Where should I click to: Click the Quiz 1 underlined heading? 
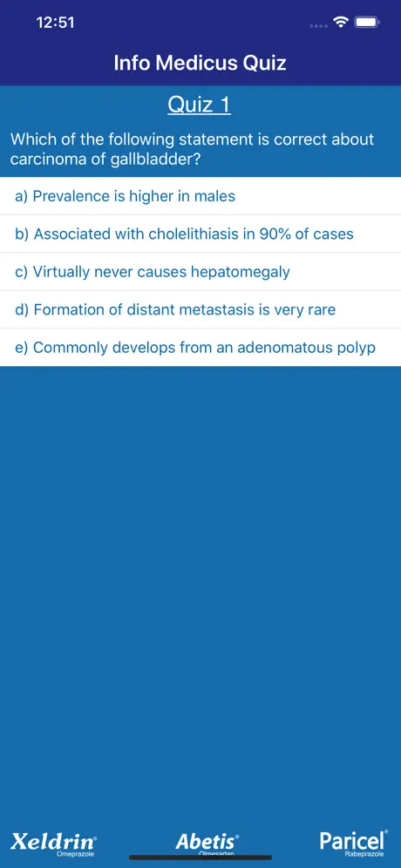200,105
